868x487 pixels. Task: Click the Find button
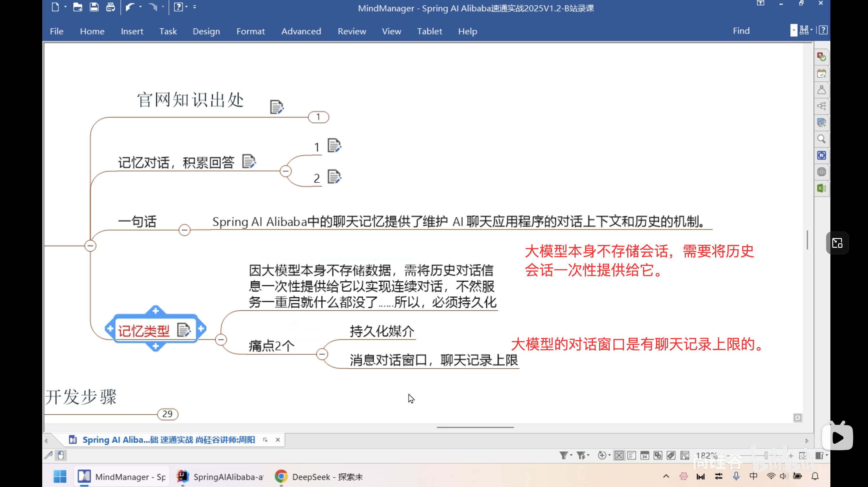[741, 30]
